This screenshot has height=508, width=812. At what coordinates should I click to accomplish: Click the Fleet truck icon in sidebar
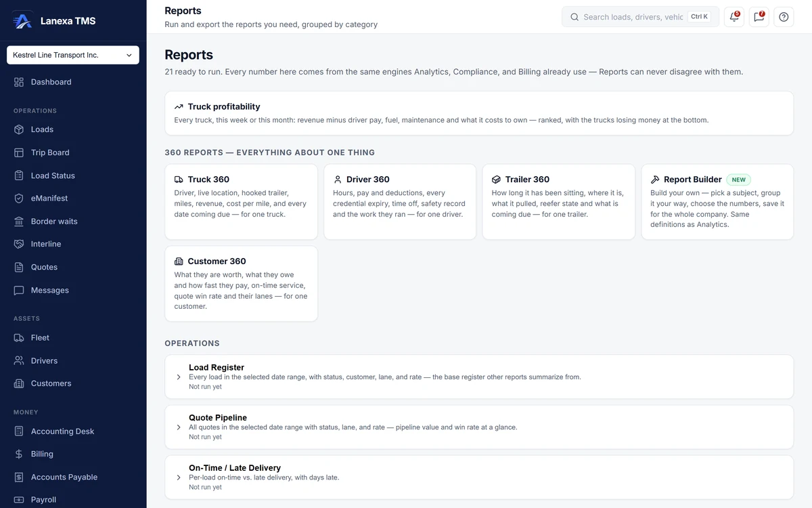(x=19, y=337)
